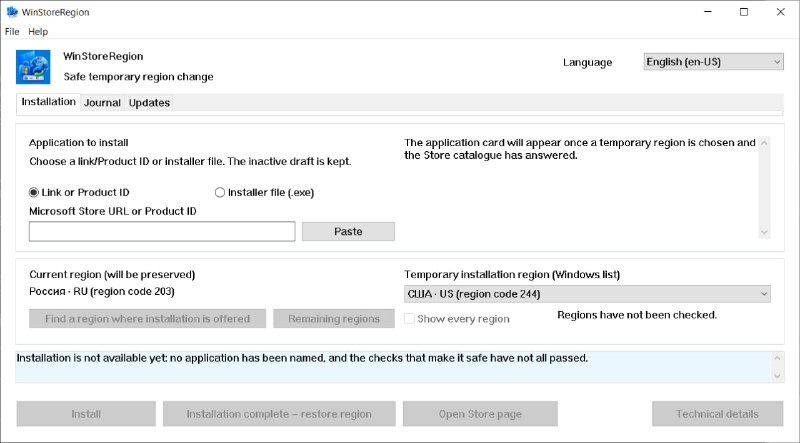Screen dimensions: 800x443
Task: Click the title bar application icon
Action: point(12,11)
